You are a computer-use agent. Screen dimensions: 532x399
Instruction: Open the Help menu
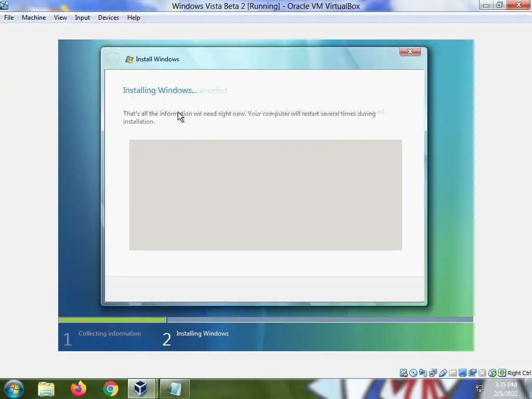tap(134, 18)
